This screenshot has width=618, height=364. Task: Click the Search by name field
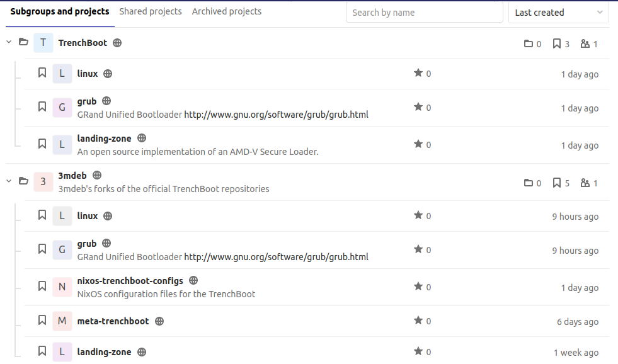pyautogui.click(x=424, y=12)
